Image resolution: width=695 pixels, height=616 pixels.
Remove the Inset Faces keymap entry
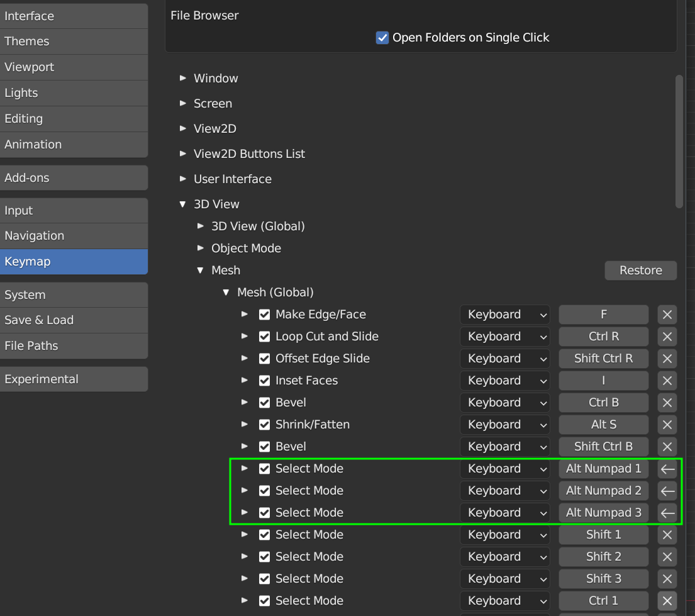(667, 381)
